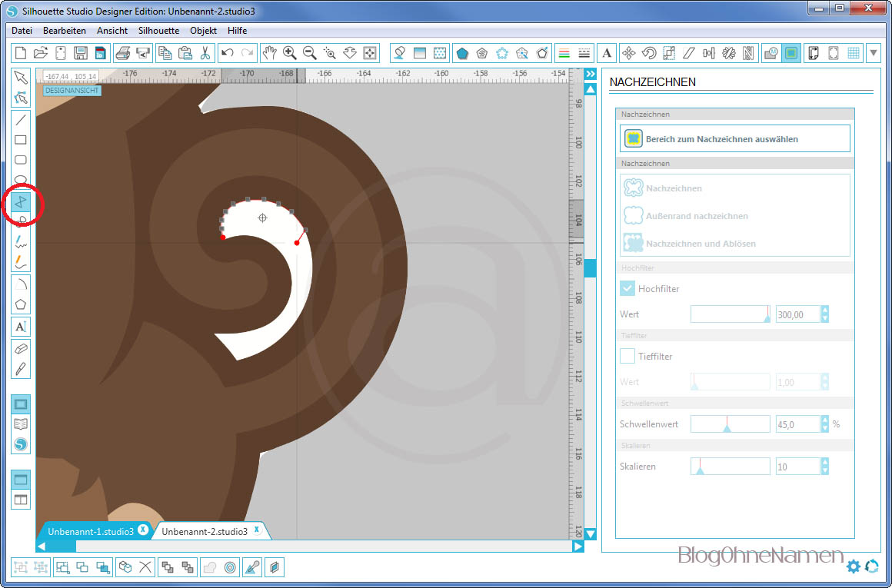Toggle the Trace window icon in toolbar

[x=791, y=53]
